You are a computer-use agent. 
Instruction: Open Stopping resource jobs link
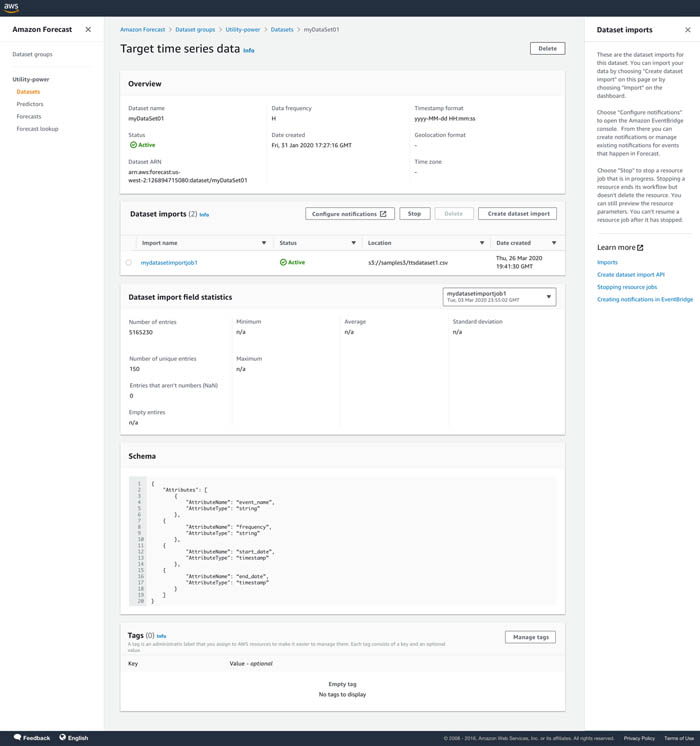(627, 287)
